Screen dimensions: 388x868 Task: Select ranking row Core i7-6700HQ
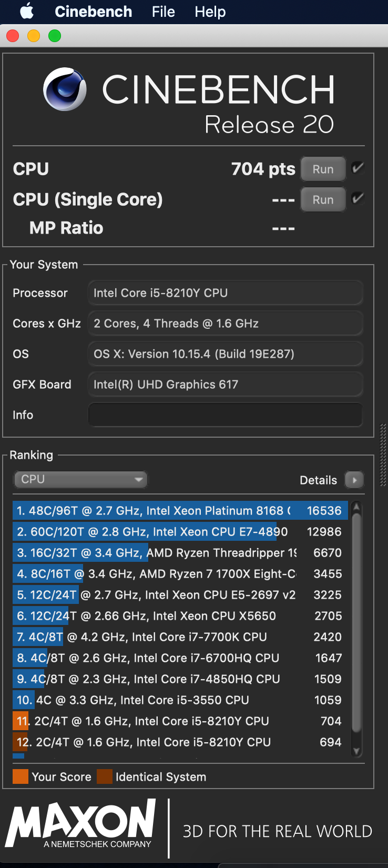[180, 658]
